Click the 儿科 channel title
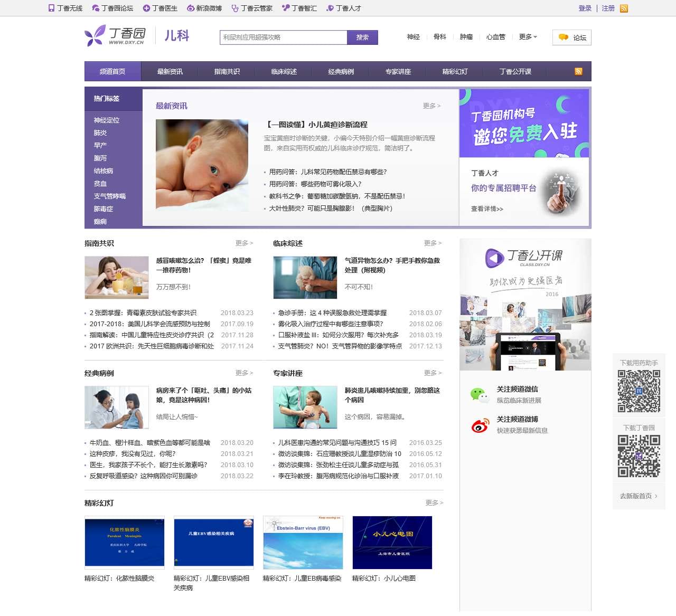Screen dimensions: 676x616 (x=177, y=35)
